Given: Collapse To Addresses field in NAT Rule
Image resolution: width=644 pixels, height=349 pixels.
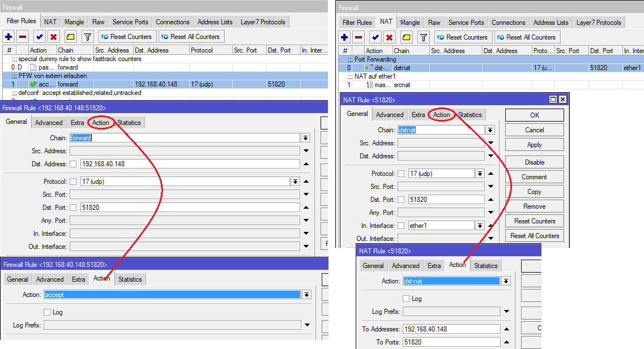Looking at the screenshot, I should click(506, 329).
